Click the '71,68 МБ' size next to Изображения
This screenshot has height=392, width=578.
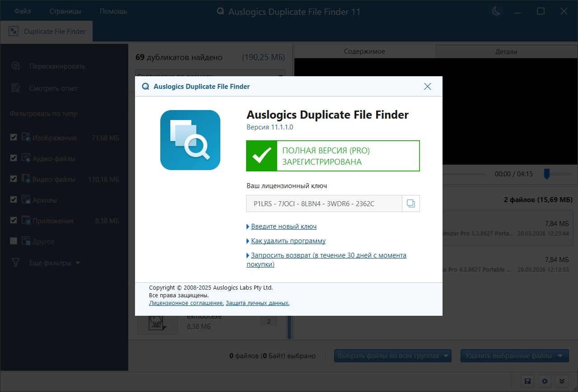click(105, 138)
